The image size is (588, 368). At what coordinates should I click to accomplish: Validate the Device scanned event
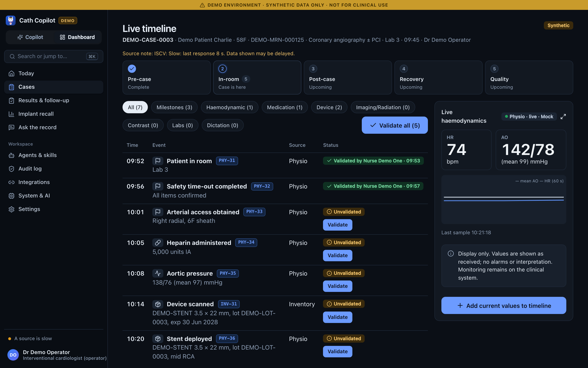click(x=337, y=317)
